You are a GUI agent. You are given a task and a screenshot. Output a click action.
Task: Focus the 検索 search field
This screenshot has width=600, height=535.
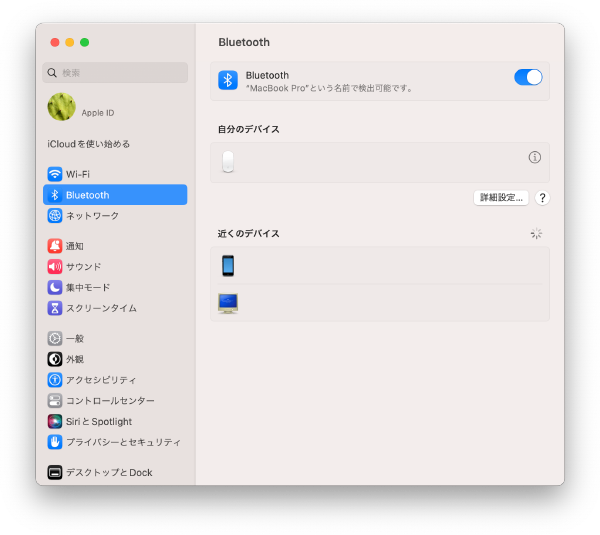click(x=115, y=73)
